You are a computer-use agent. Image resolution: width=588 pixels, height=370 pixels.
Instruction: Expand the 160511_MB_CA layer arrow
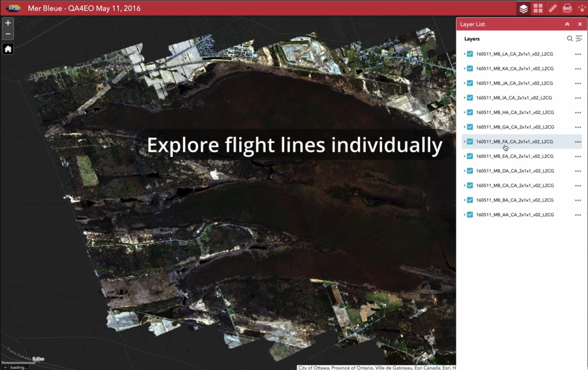pos(464,186)
